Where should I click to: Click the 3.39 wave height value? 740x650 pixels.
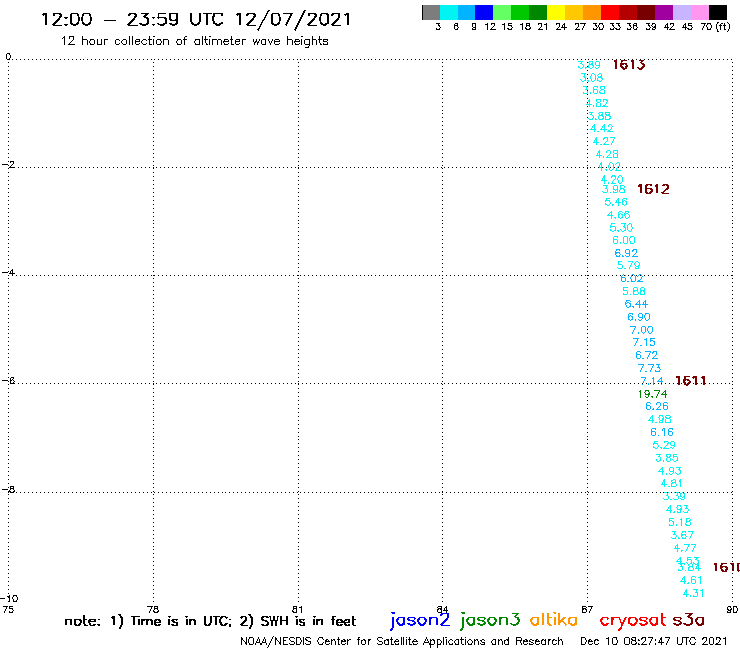pyautogui.click(x=674, y=496)
